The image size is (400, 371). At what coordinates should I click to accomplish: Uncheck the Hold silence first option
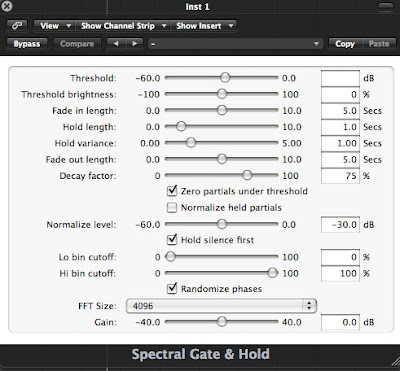pos(172,240)
